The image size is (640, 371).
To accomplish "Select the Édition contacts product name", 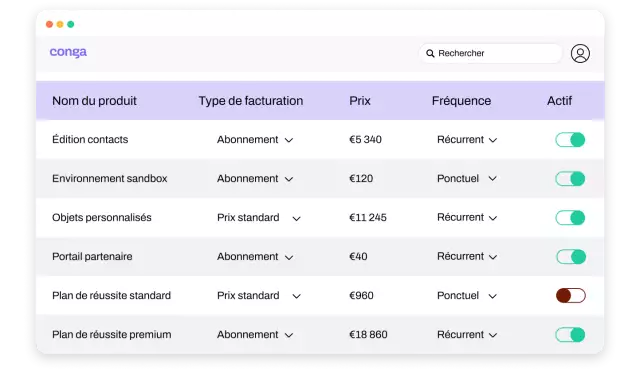I will pos(90,140).
